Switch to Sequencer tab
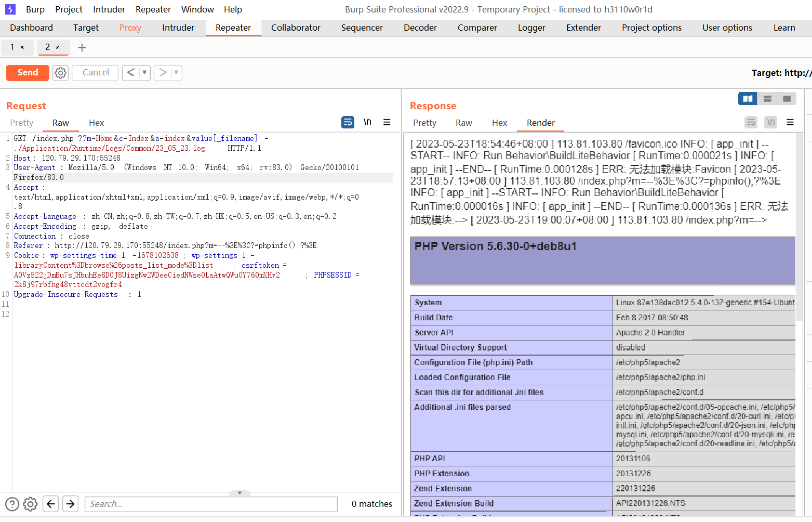The width and height of the screenshot is (812, 522). [362, 28]
